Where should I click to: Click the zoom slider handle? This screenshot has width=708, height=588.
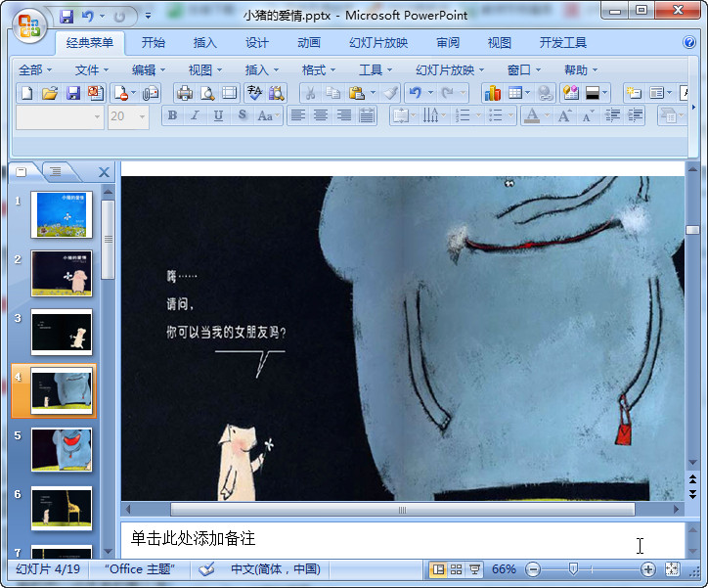pos(573,569)
